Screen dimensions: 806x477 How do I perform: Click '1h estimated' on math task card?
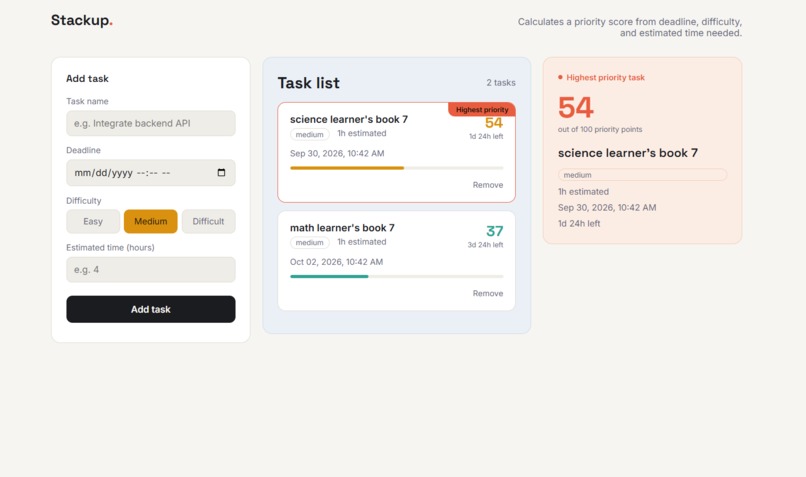pyautogui.click(x=361, y=242)
